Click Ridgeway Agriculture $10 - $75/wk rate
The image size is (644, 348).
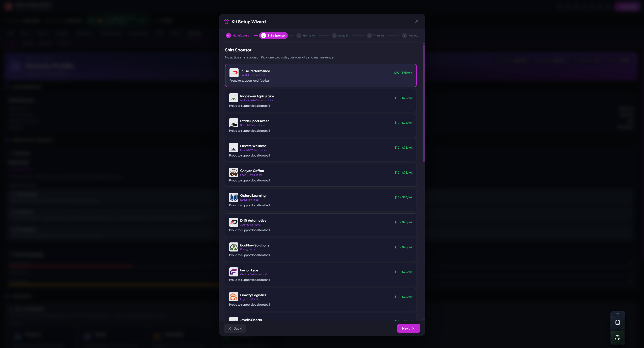[x=403, y=98]
